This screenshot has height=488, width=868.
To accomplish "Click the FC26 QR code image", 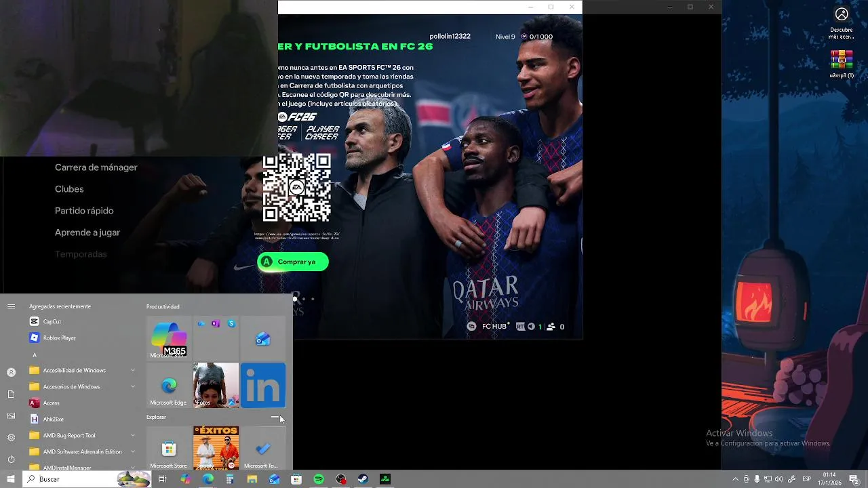I will [296, 188].
